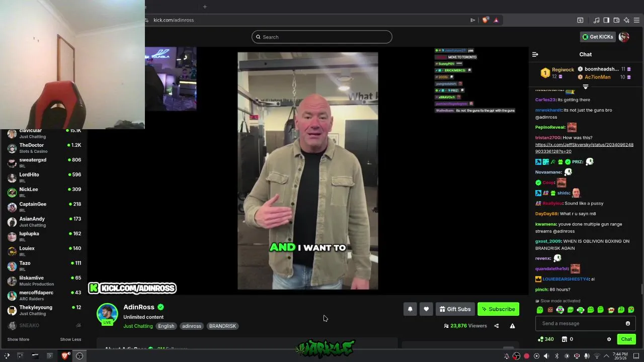Open lilskamlive channel in sidebar

44,281
